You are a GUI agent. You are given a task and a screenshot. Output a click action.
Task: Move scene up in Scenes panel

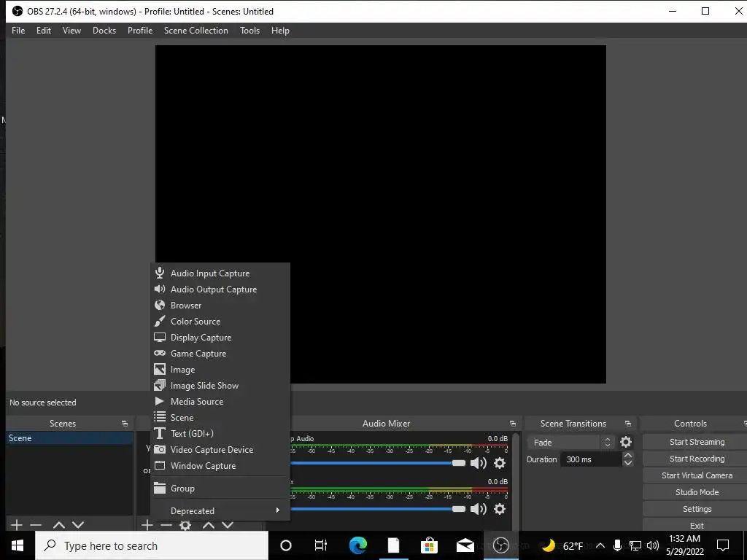coord(59,525)
